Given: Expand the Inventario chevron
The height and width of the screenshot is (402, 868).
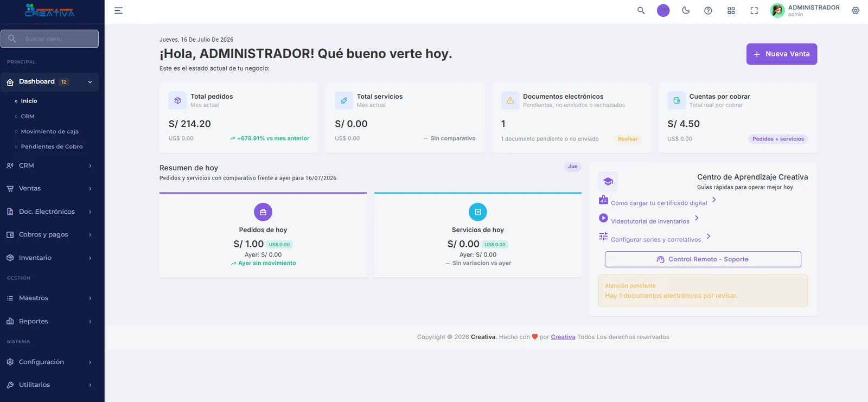Looking at the screenshot, I should click(90, 258).
